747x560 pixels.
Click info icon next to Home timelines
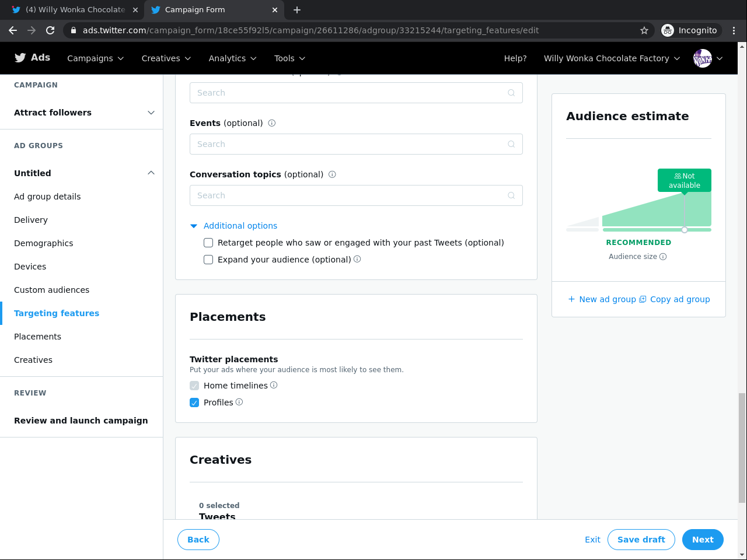tap(274, 385)
